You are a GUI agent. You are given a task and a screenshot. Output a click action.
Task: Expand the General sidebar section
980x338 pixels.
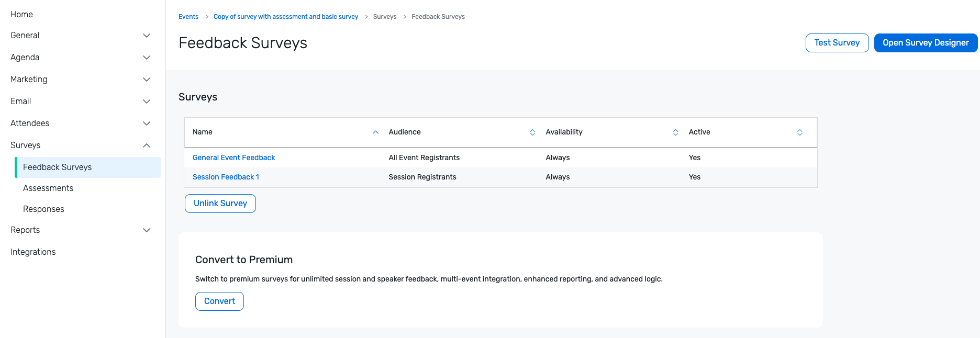(147, 36)
